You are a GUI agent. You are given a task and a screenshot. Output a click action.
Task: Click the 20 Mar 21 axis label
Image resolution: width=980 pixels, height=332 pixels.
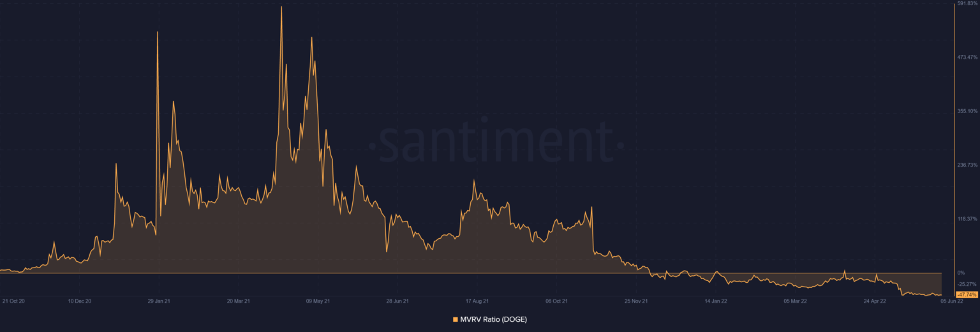[x=238, y=300]
